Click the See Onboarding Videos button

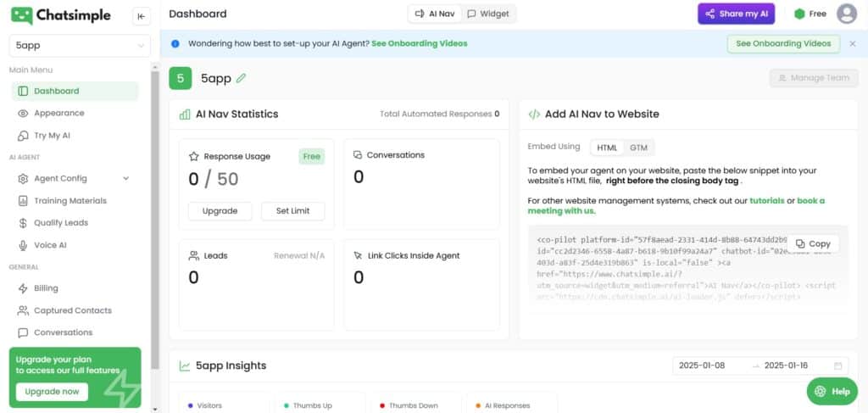[783, 44]
